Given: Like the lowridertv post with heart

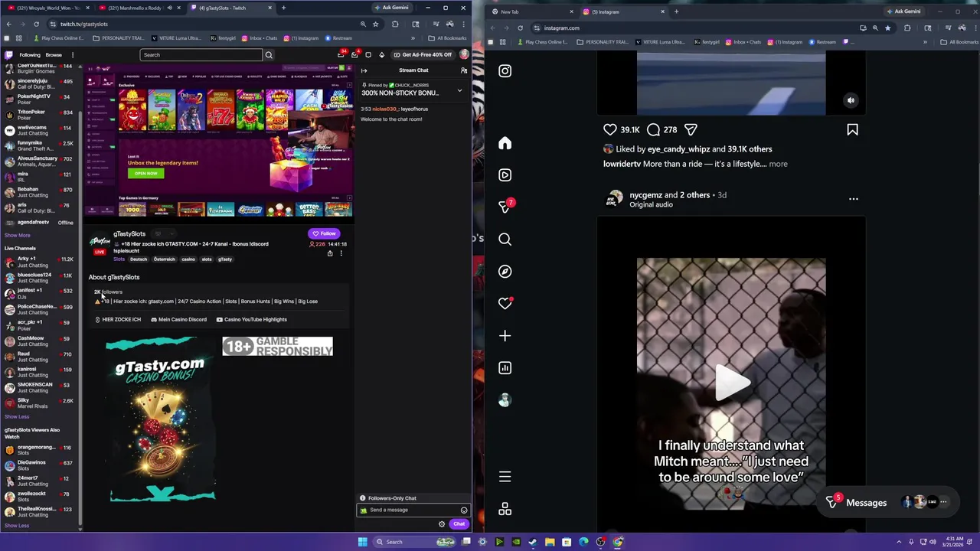Looking at the screenshot, I should (610, 130).
